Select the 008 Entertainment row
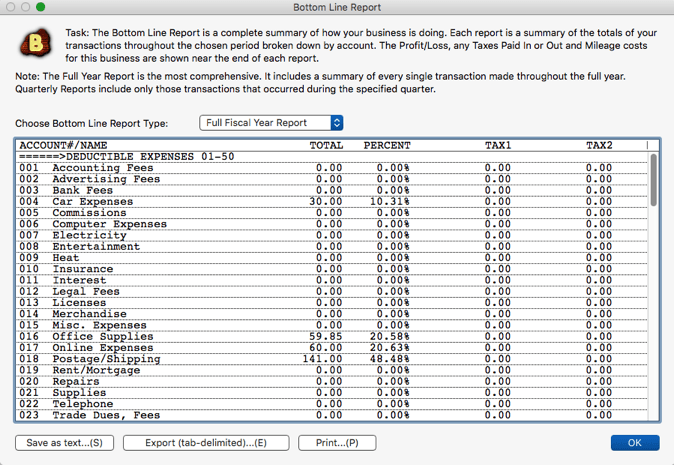 coord(332,247)
